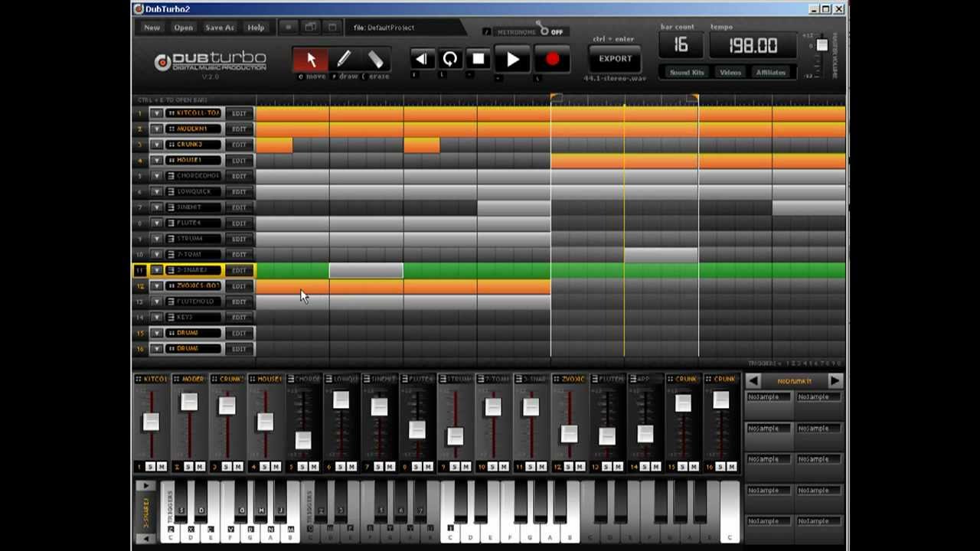This screenshot has width=980, height=551.
Task: Show next drum kit with right arrow
Action: point(835,380)
